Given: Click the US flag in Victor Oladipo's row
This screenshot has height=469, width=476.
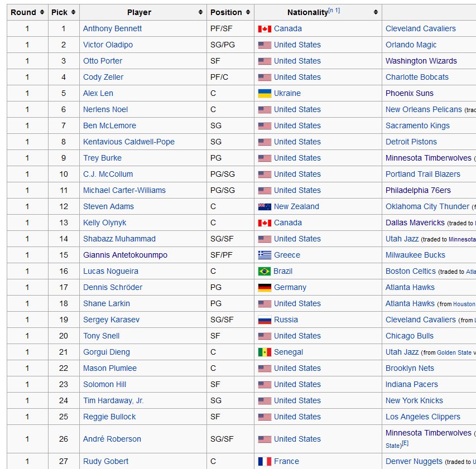Looking at the screenshot, I should tap(265, 45).
